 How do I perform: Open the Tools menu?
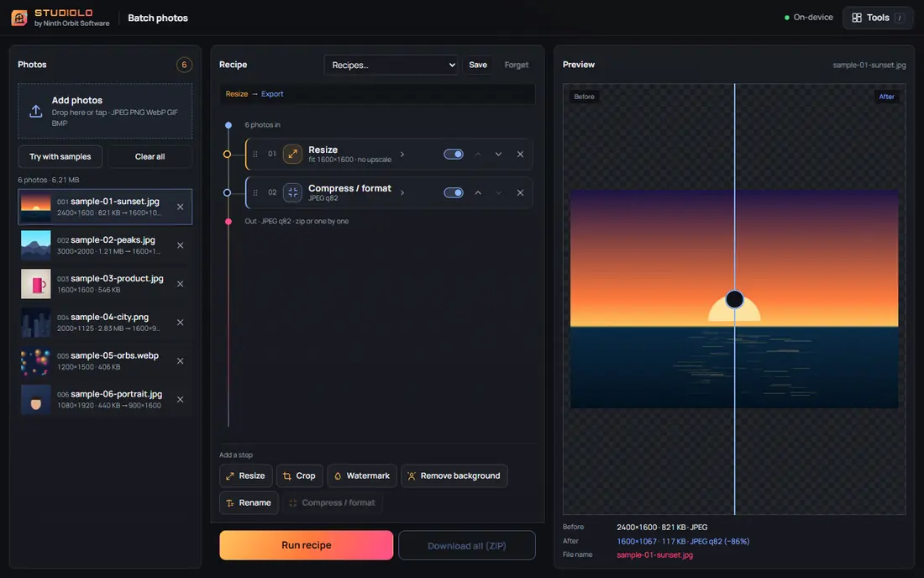point(878,18)
